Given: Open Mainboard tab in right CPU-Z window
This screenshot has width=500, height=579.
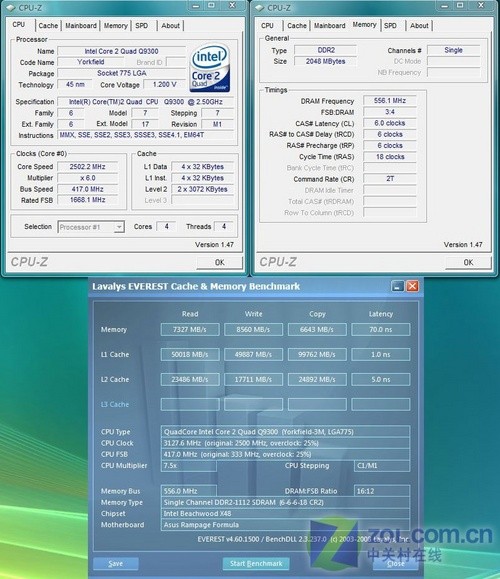Looking at the screenshot, I should (x=330, y=25).
